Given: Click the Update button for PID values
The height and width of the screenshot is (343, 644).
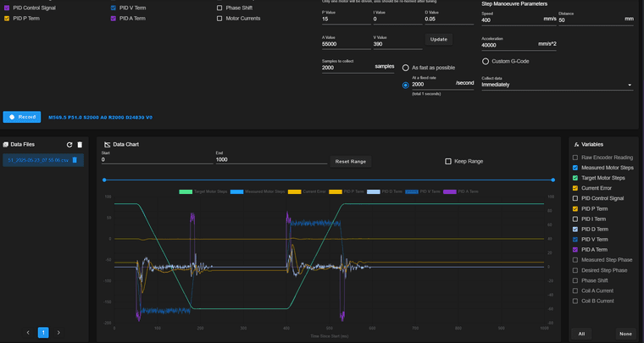Looking at the screenshot, I should 439,40.
